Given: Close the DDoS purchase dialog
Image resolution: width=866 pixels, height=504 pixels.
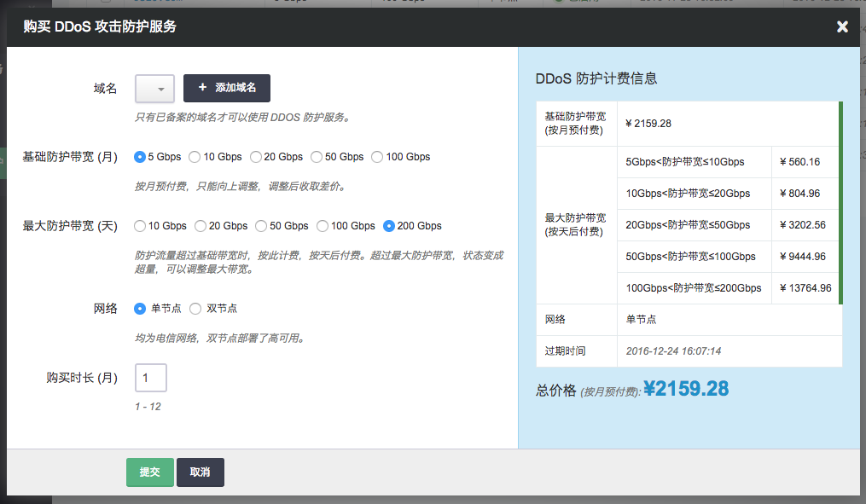Looking at the screenshot, I should [x=842, y=26].
